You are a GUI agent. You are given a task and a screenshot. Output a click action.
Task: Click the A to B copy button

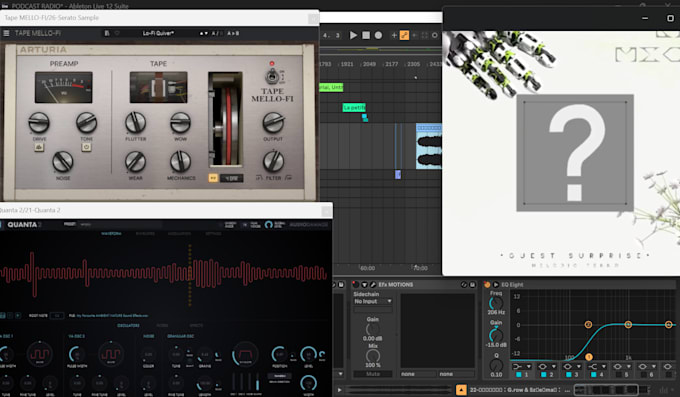click(233, 33)
